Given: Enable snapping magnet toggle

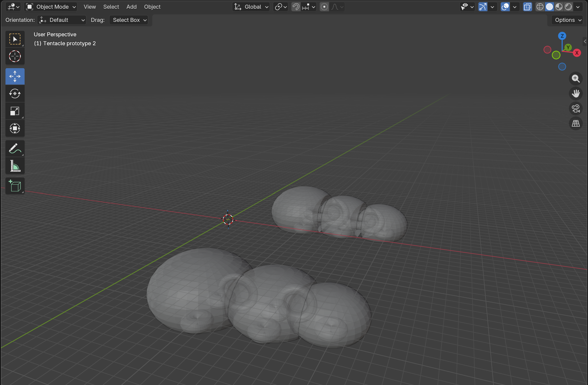Looking at the screenshot, I should pyautogui.click(x=296, y=7).
